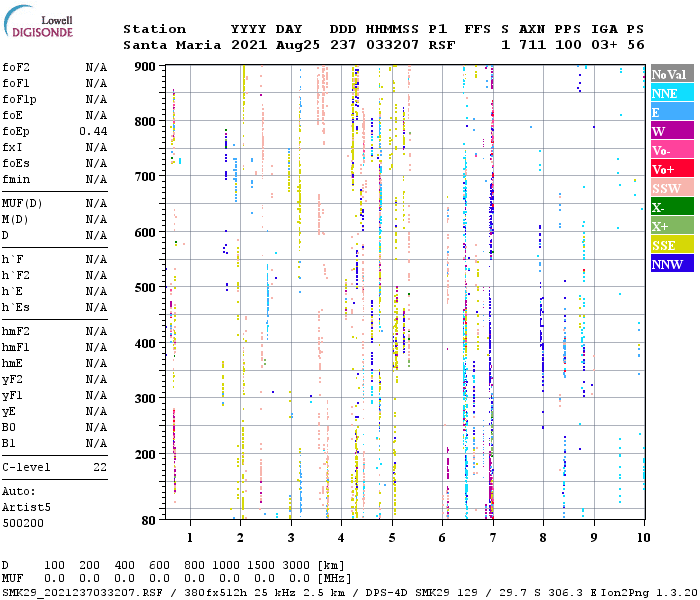Click the SSW legend swatch
The height and width of the screenshot is (600, 700).
coord(671,188)
